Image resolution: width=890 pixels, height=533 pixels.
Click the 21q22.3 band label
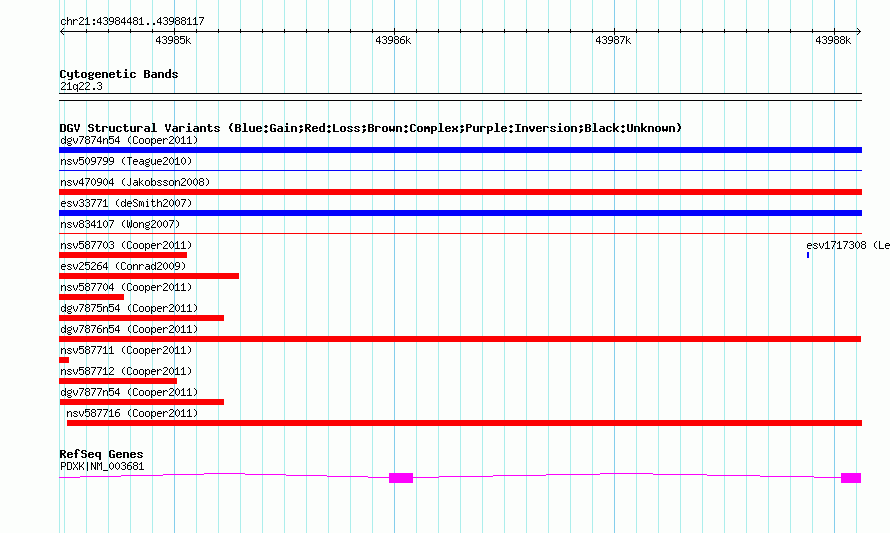coord(81,86)
